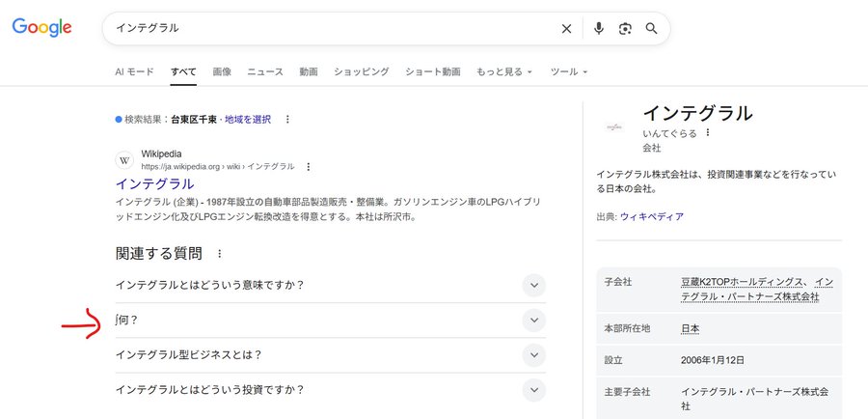Open the ツール dropdown

(x=568, y=72)
